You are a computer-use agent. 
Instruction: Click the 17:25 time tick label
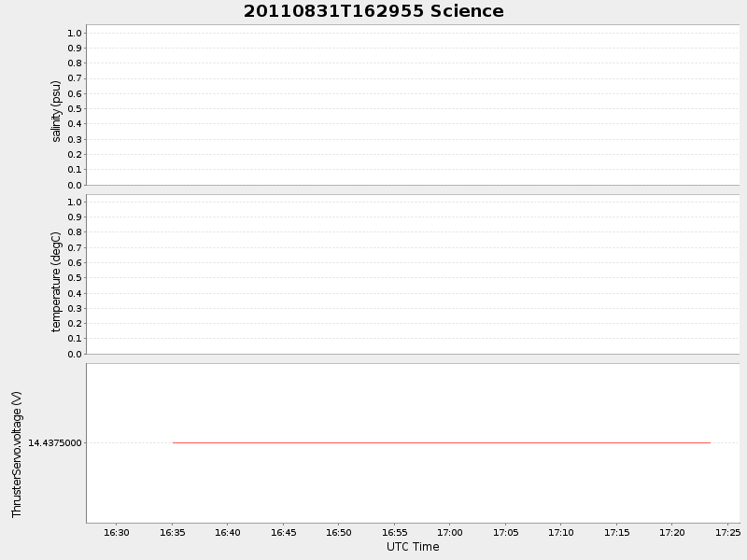tap(727, 532)
